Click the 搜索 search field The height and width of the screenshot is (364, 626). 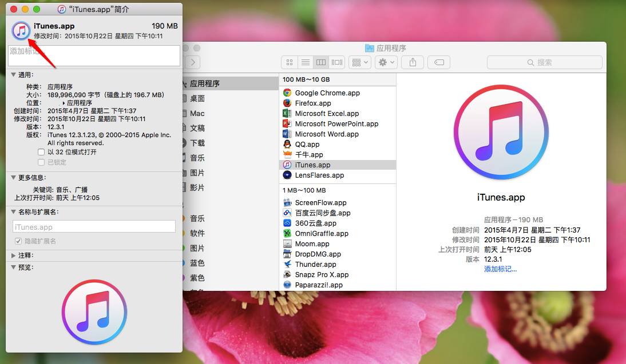click(x=544, y=62)
